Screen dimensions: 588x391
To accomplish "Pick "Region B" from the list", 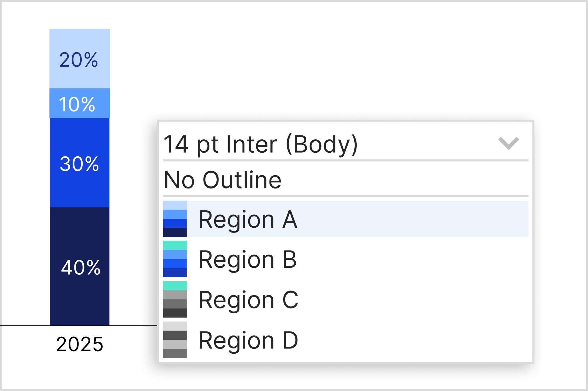I will coord(247,259).
